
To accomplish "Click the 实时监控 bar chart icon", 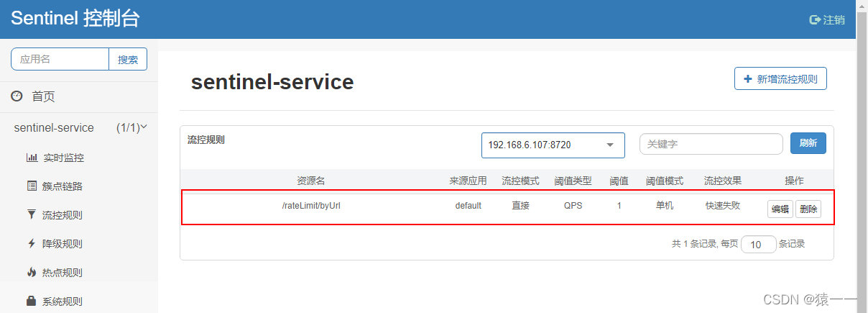I will click(32, 158).
